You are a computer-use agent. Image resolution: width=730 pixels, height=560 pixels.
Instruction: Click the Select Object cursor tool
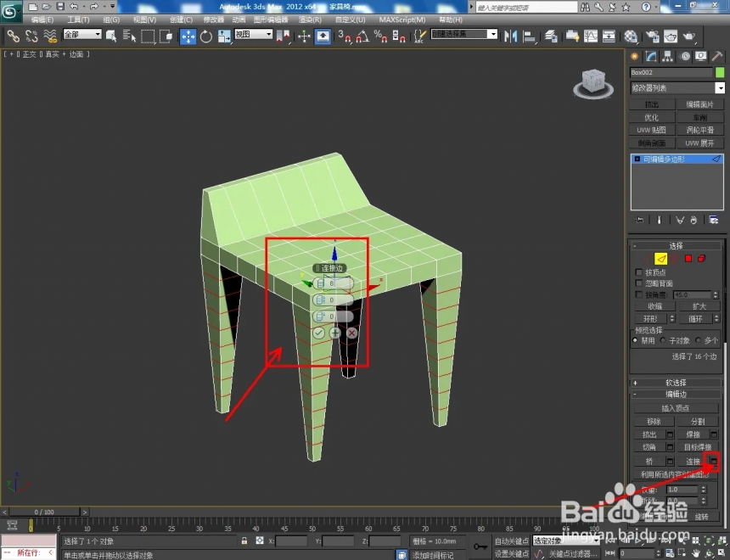111,36
